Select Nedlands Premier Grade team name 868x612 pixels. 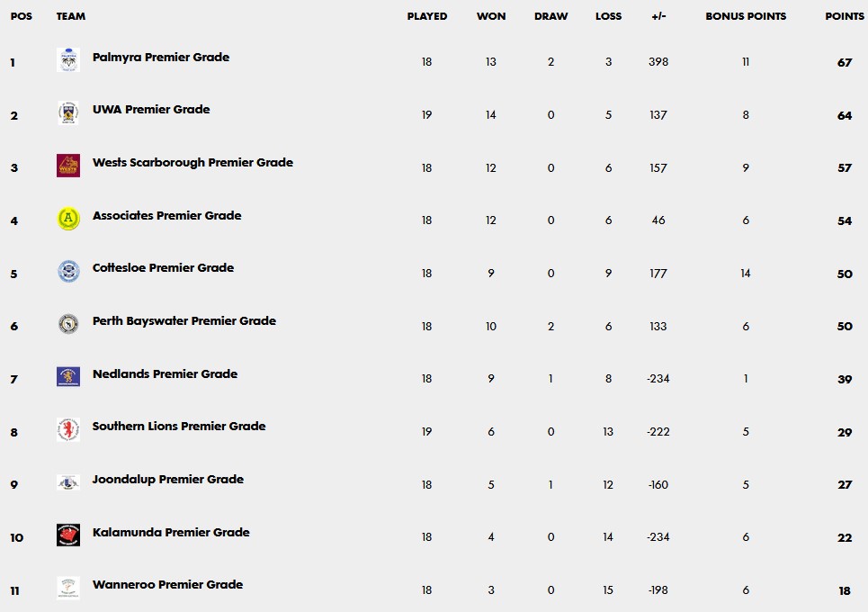click(165, 373)
